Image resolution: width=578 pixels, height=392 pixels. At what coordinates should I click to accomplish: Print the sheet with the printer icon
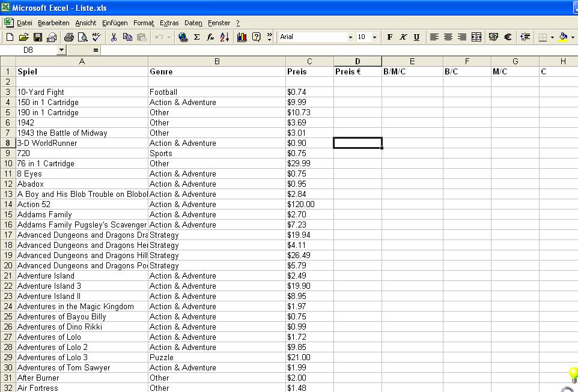[x=69, y=37]
